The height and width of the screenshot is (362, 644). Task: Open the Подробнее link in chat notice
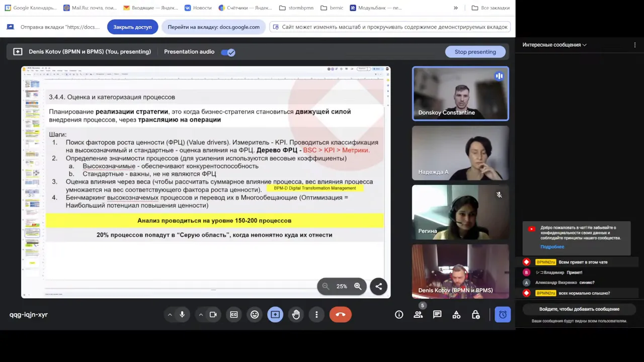[x=552, y=247]
